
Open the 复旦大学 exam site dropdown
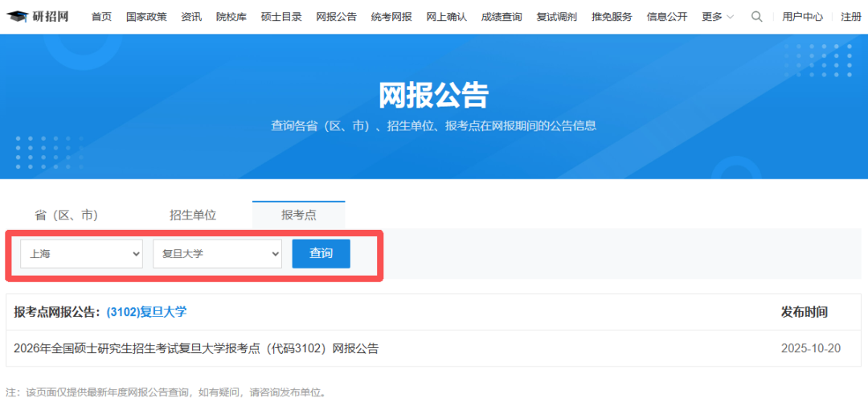click(x=218, y=254)
